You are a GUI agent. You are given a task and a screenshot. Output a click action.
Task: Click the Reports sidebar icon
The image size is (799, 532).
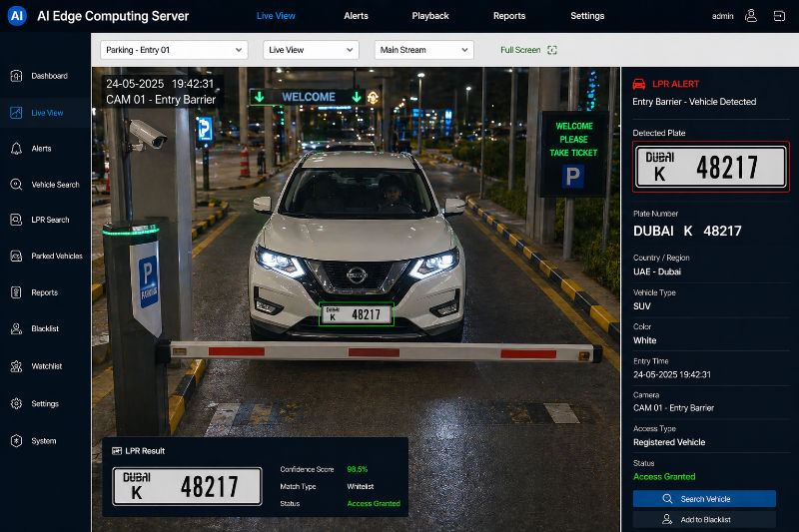click(x=16, y=292)
